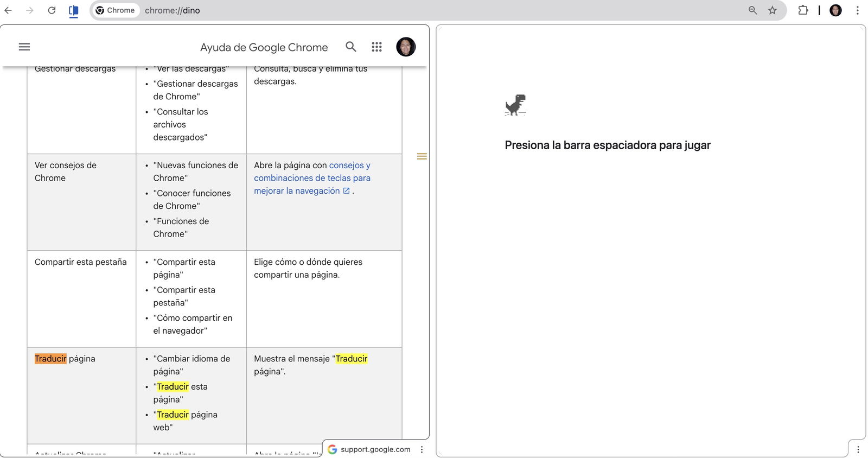The image size is (868, 458).
Task: Click the "Compartir esta página" bullet
Action: tap(184, 269)
